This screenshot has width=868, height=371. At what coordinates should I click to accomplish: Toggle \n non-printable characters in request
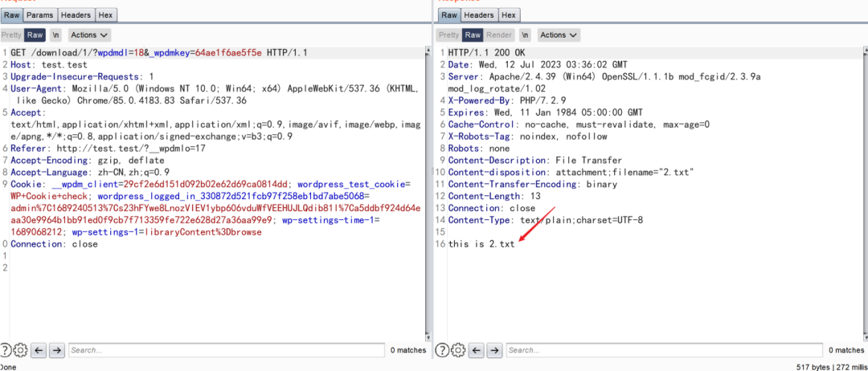(x=56, y=35)
